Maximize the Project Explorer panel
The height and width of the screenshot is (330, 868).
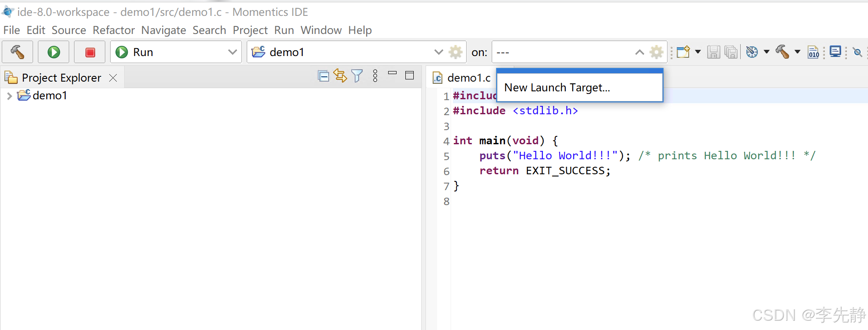click(410, 75)
